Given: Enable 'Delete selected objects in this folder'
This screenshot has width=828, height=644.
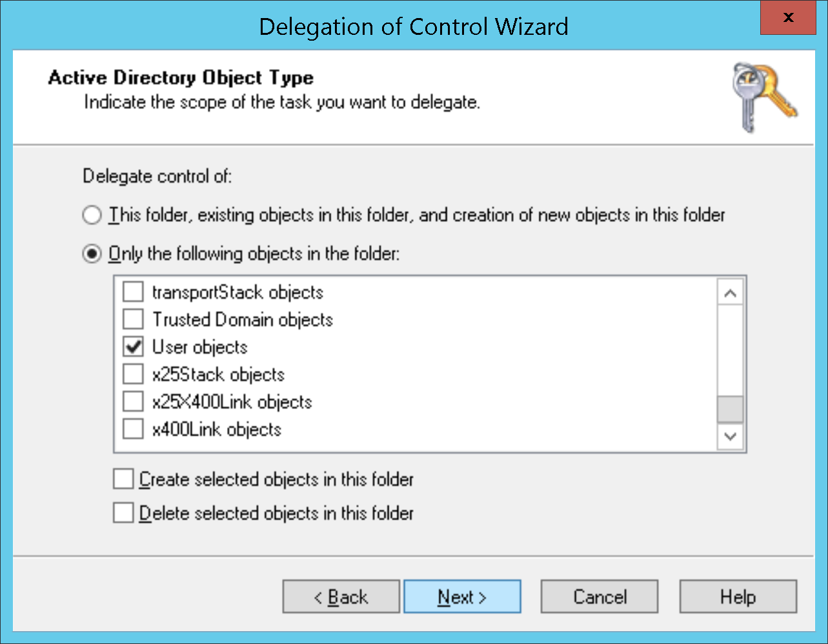Looking at the screenshot, I should [123, 514].
